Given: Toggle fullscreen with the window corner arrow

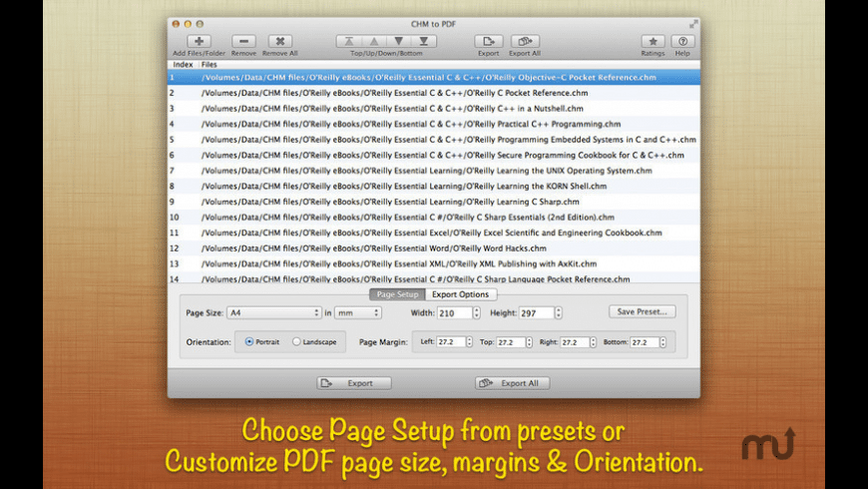Looking at the screenshot, I should [693, 24].
